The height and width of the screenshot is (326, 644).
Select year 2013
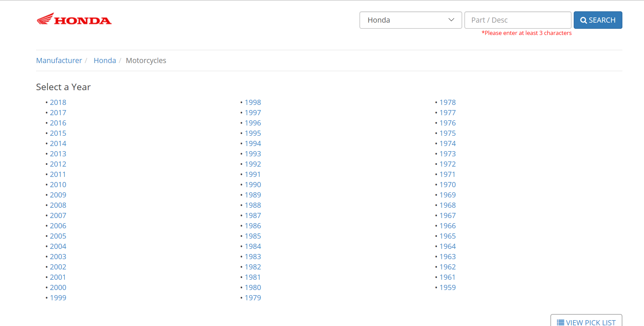point(58,154)
